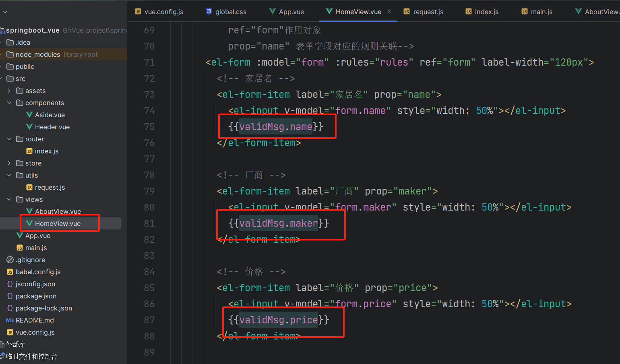
Task: Click the Vue icon on App.vue tab
Action: (273, 11)
